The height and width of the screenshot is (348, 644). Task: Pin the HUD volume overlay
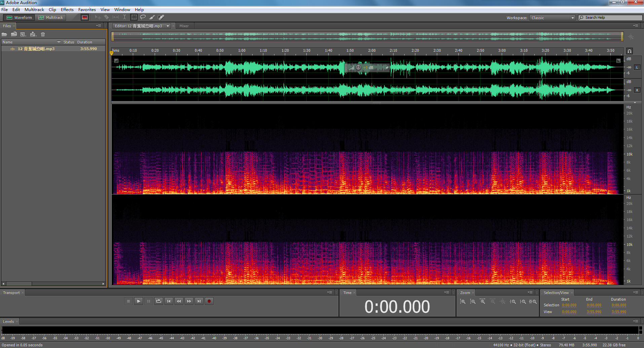pos(387,68)
